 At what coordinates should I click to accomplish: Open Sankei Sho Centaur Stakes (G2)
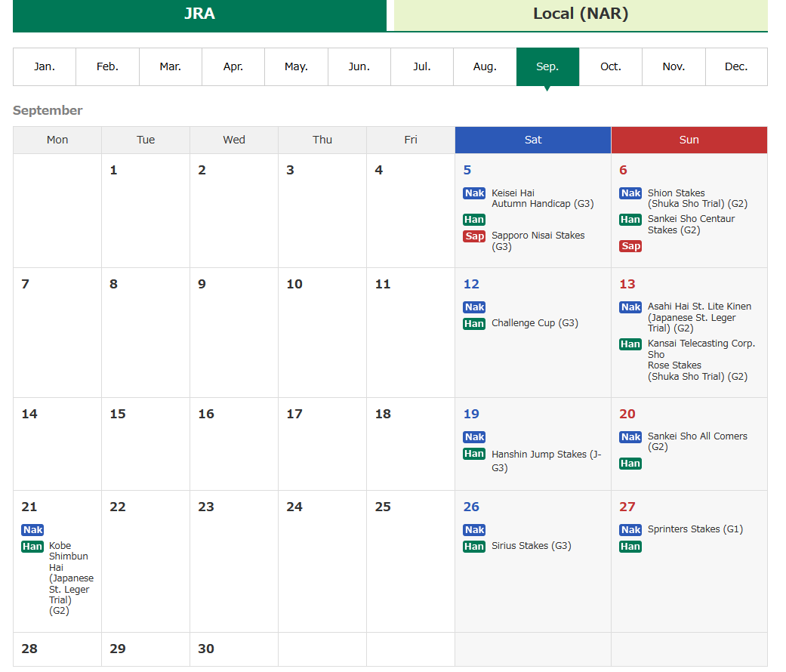click(x=692, y=224)
